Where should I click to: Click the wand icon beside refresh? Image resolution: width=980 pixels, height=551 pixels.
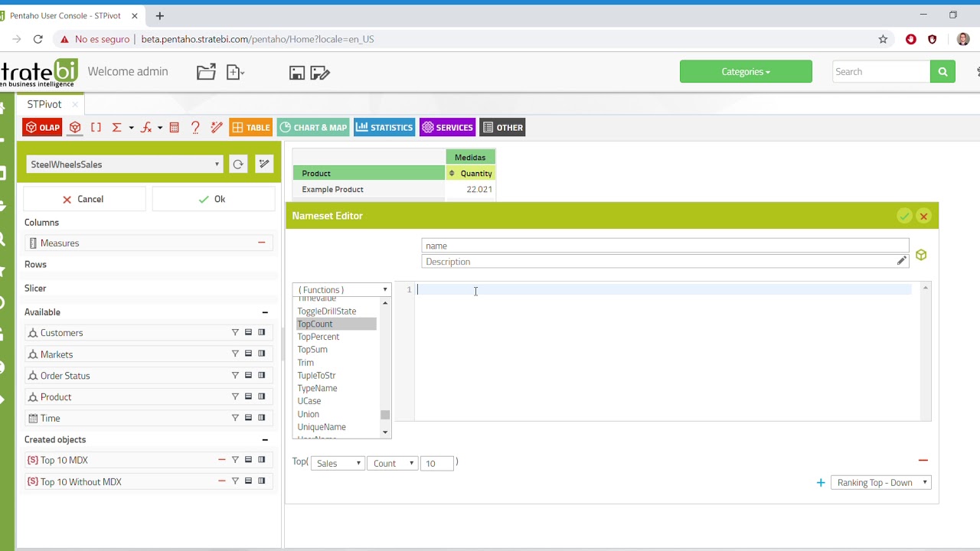(264, 164)
